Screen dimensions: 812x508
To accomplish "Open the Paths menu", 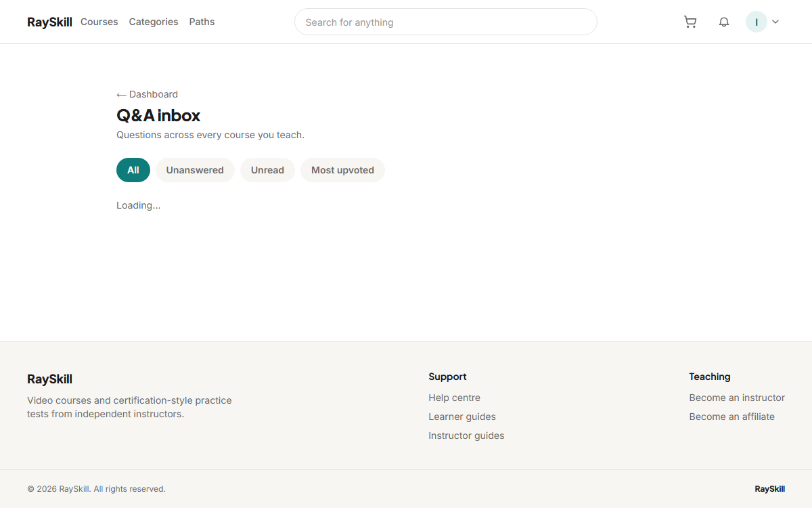I will point(202,22).
